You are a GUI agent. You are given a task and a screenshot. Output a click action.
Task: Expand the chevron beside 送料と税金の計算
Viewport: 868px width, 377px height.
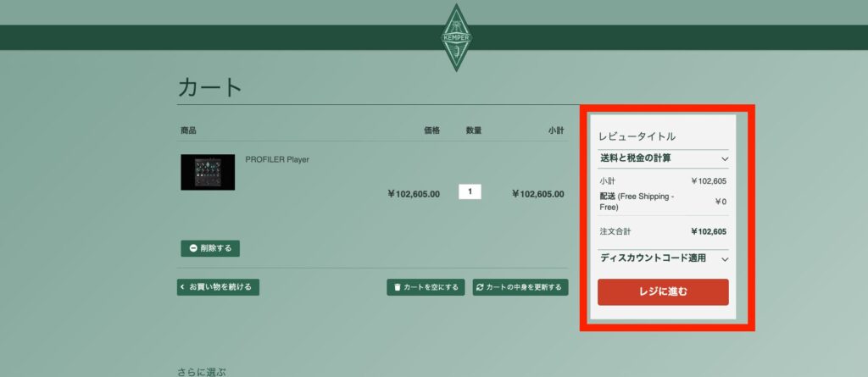point(725,159)
